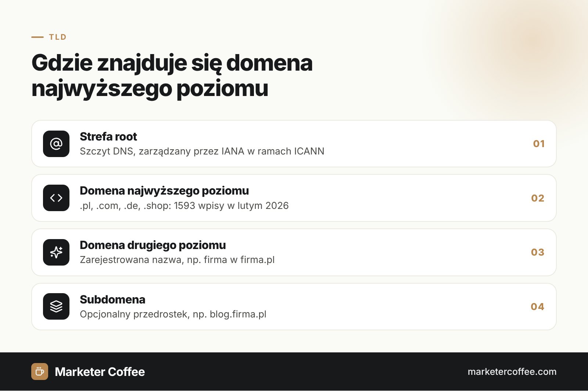Click the number 01
This screenshot has height=391, width=588.
539,144
